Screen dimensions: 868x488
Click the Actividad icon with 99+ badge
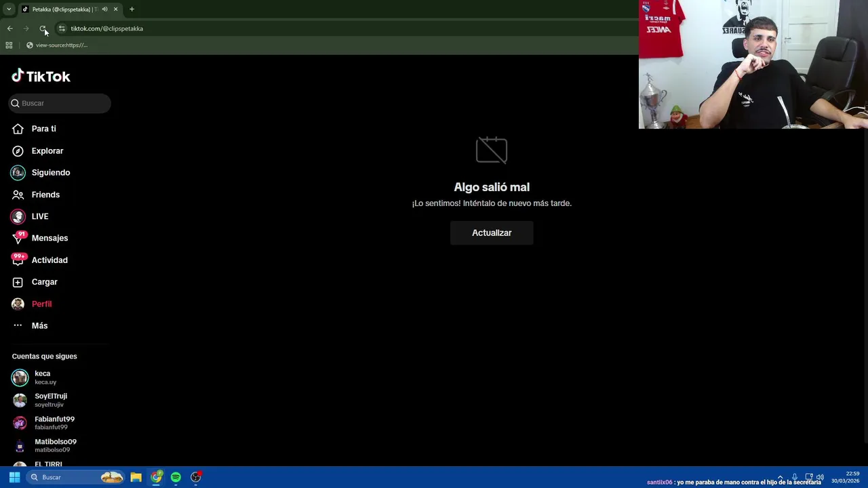point(18,260)
